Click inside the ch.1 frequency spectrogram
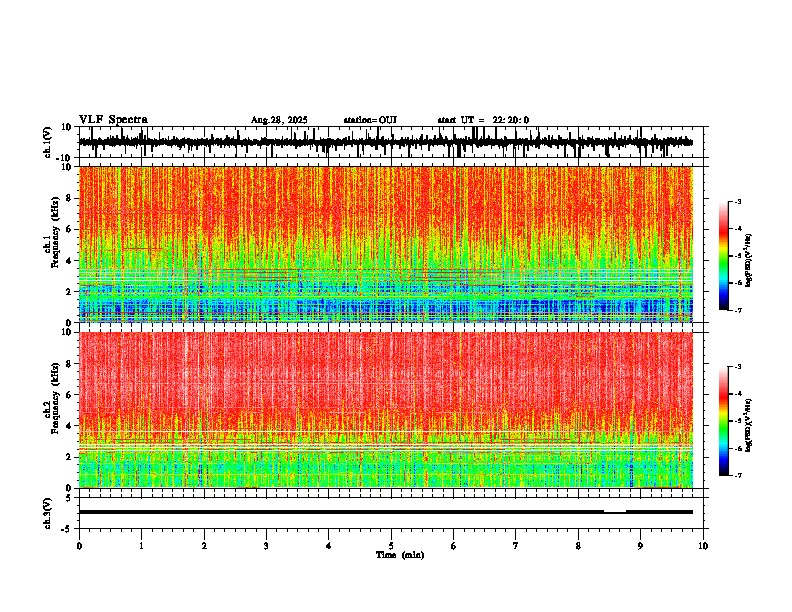The image size is (792, 612). (x=386, y=244)
